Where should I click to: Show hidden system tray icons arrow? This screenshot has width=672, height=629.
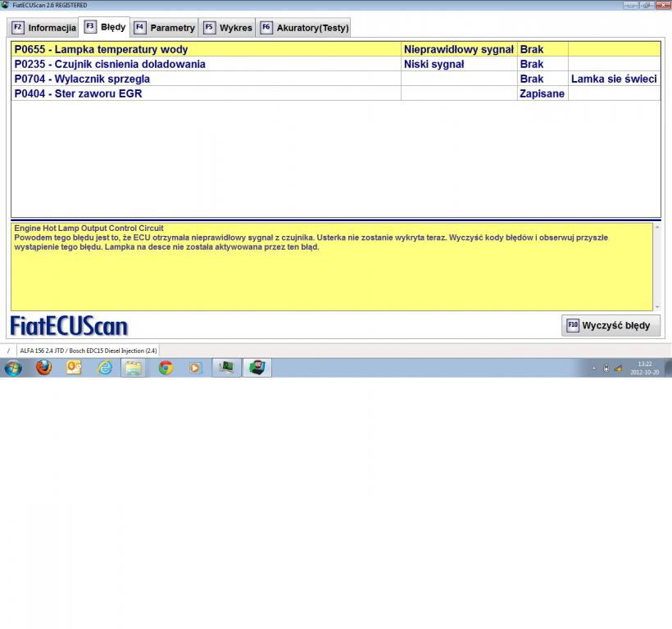593,369
